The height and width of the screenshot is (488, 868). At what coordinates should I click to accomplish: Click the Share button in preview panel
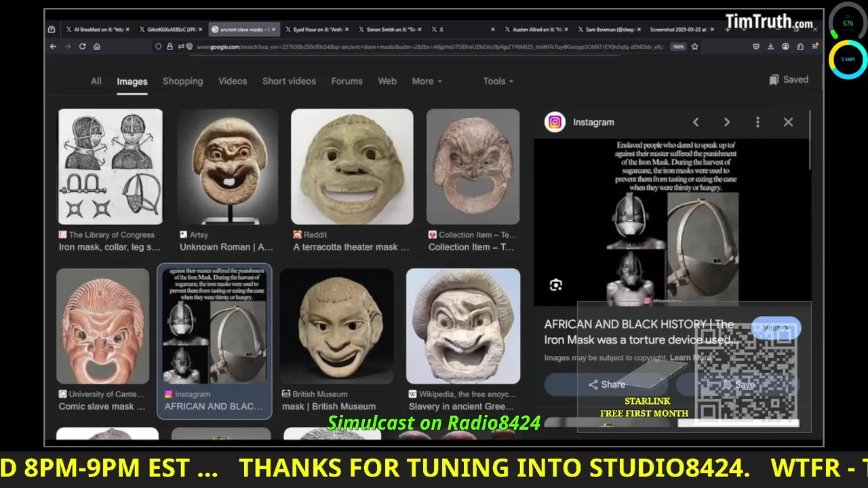click(x=606, y=384)
